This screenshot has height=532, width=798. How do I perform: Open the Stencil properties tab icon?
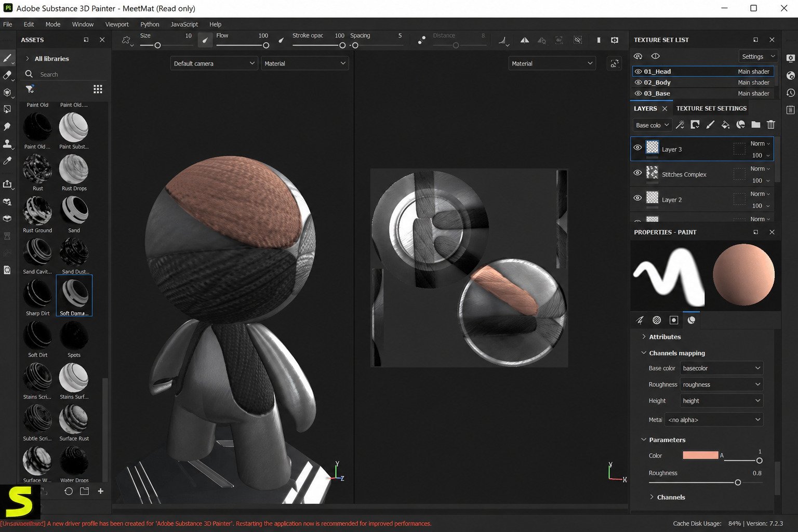tap(674, 320)
